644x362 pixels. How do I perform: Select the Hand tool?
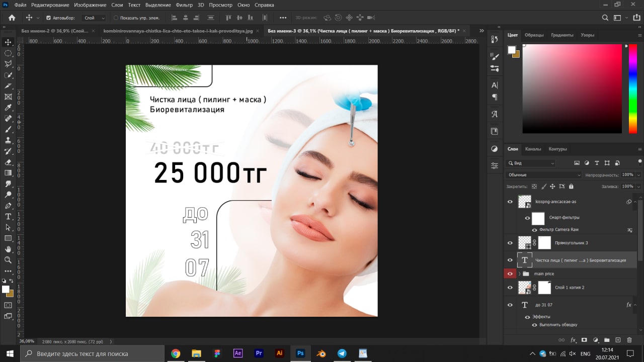pos(8,249)
